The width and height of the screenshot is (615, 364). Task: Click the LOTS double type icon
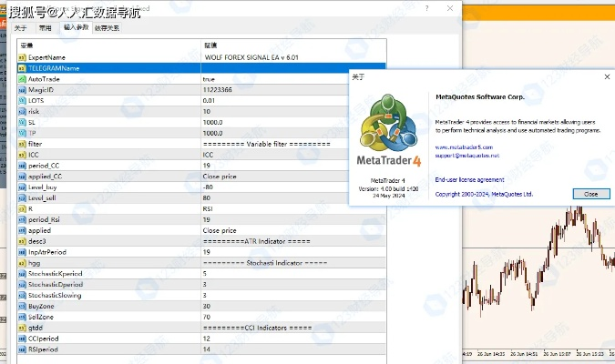22,101
